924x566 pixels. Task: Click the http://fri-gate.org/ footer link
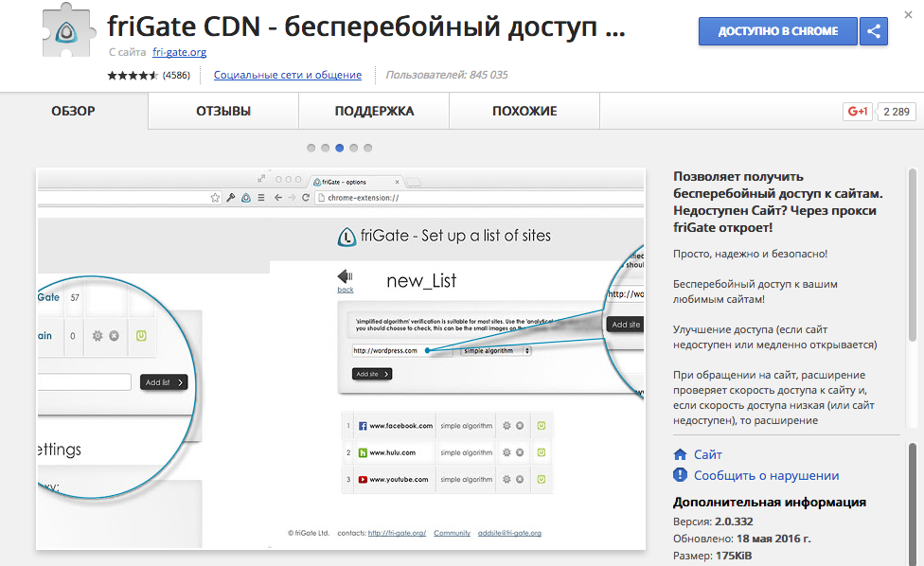pos(397,533)
